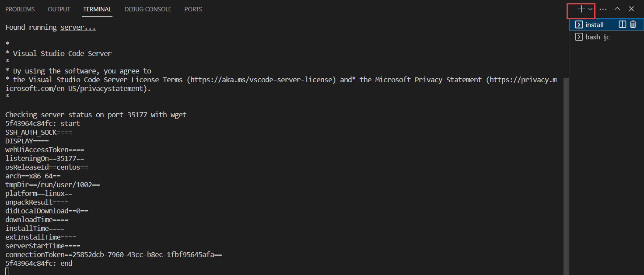Click the terminal icon next to install
Viewport: 644px width, 275px height.
(578, 24)
